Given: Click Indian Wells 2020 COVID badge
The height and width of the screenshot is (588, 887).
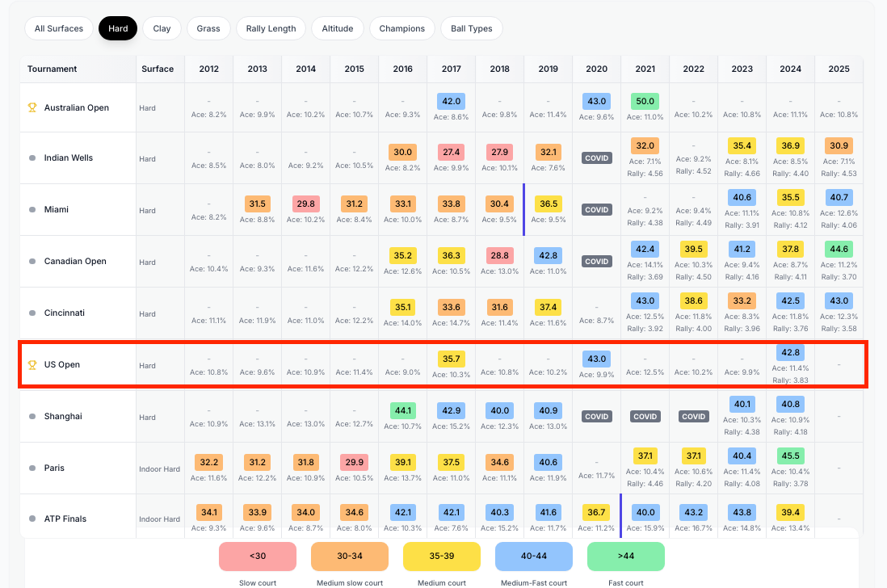Looking at the screenshot, I should (x=596, y=158).
